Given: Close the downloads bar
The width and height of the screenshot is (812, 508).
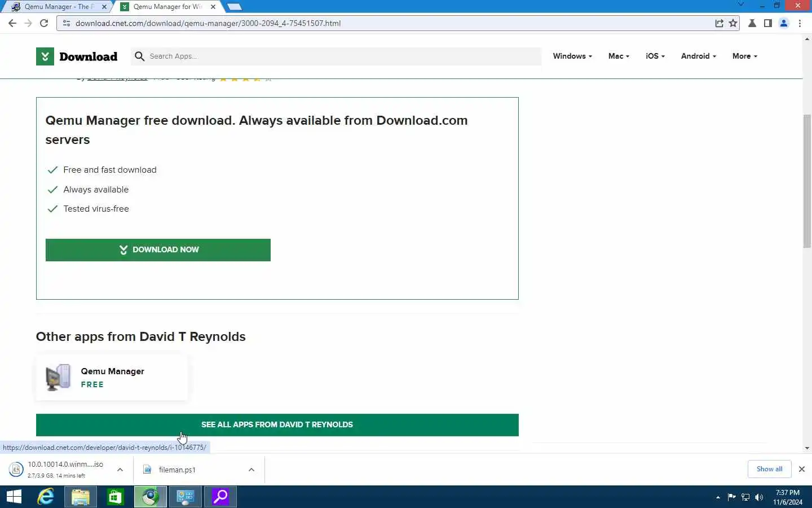Looking at the screenshot, I should [801, 469].
